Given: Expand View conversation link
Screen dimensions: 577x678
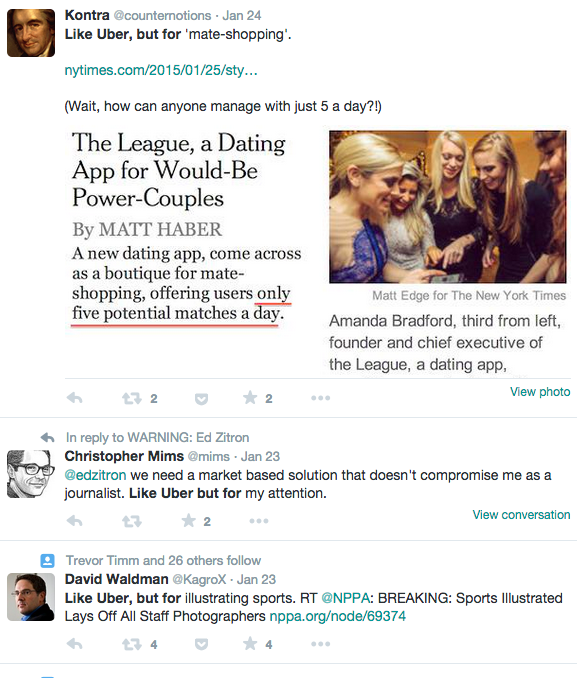Looking at the screenshot, I should 521,515.
